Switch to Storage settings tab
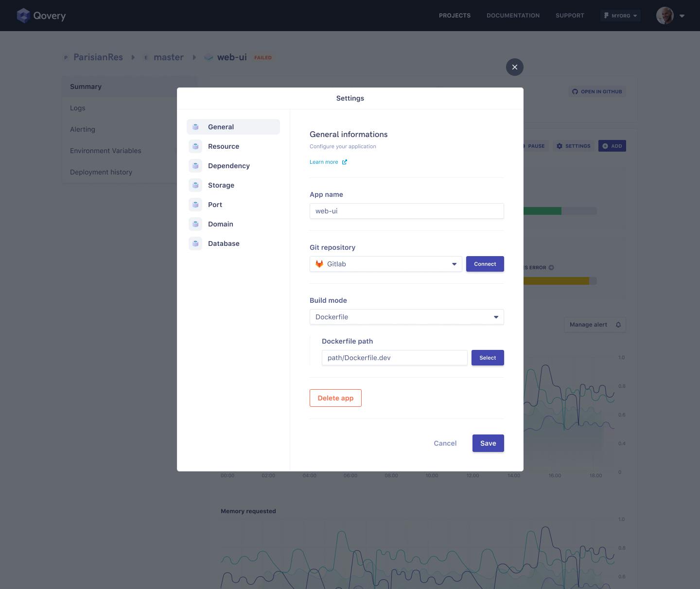The image size is (700, 589). click(233, 185)
